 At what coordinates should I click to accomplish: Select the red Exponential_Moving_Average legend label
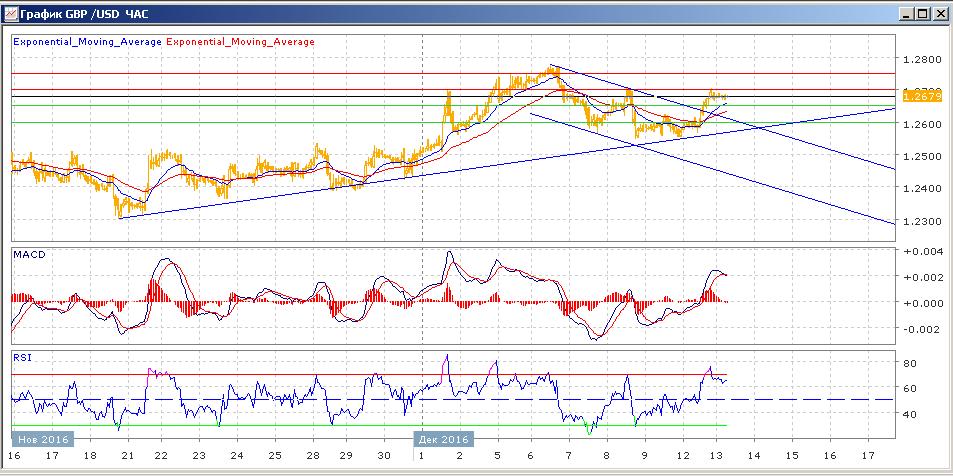(240, 42)
